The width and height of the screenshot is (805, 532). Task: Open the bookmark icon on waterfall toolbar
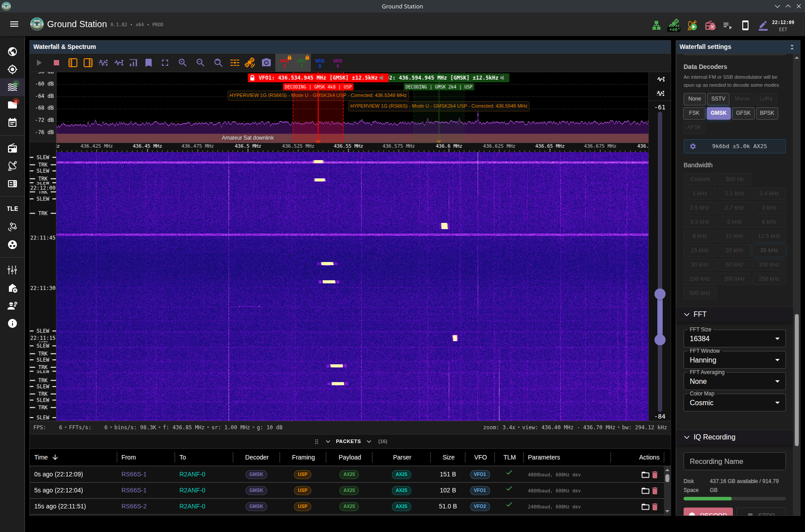[149, 63]
